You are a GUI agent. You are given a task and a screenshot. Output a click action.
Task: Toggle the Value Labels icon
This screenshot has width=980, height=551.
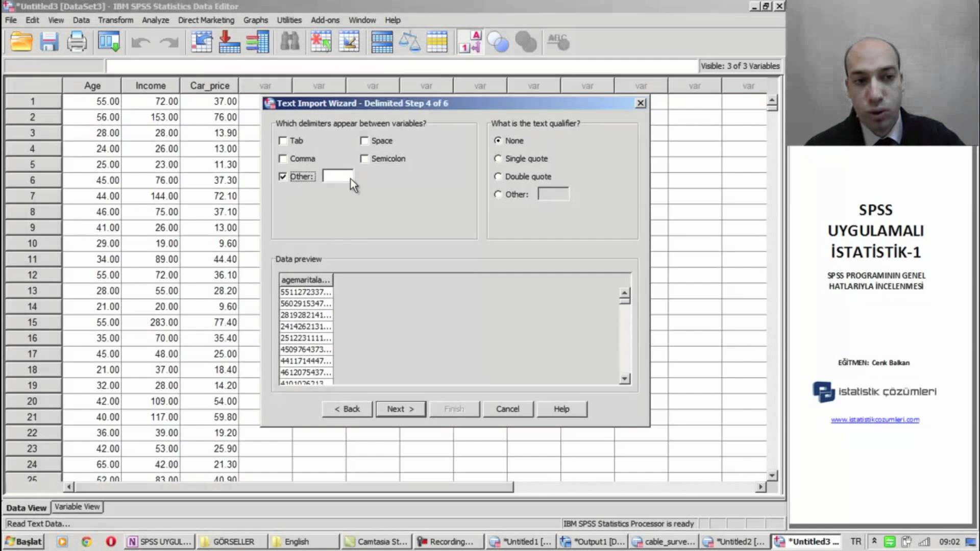[x=470, y=42]
